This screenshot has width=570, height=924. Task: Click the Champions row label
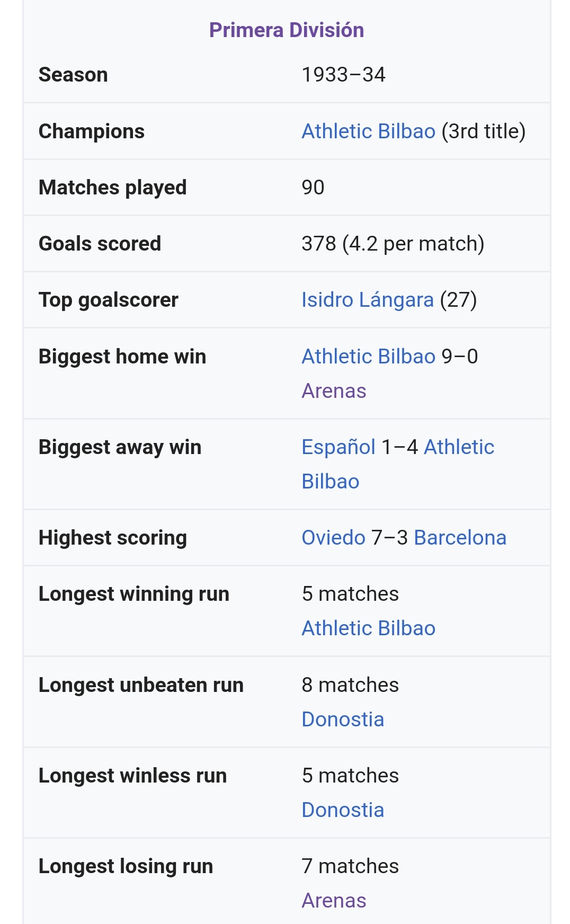[92, 131]
